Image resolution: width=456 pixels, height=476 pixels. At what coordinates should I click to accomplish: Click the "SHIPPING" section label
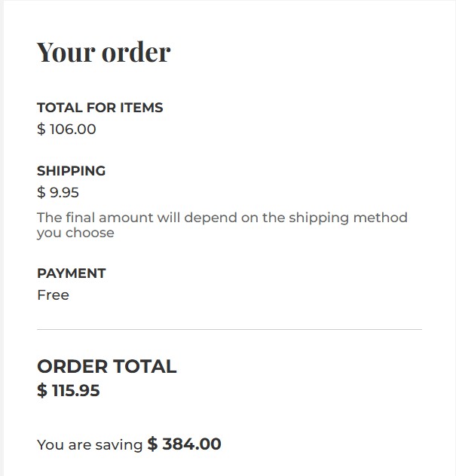click(x=71, y=171)
